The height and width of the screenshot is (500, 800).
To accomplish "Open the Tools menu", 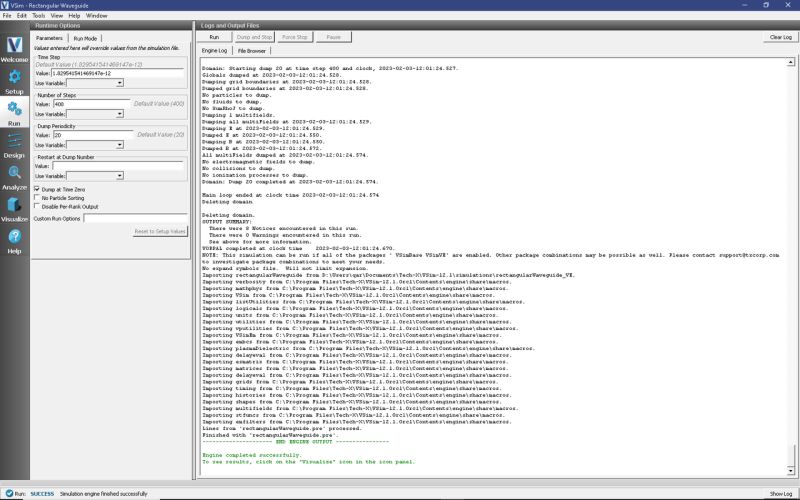I will point(38,16).
